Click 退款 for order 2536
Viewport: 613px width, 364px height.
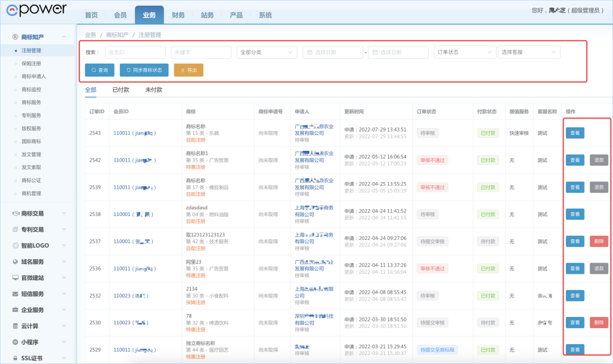599,268
